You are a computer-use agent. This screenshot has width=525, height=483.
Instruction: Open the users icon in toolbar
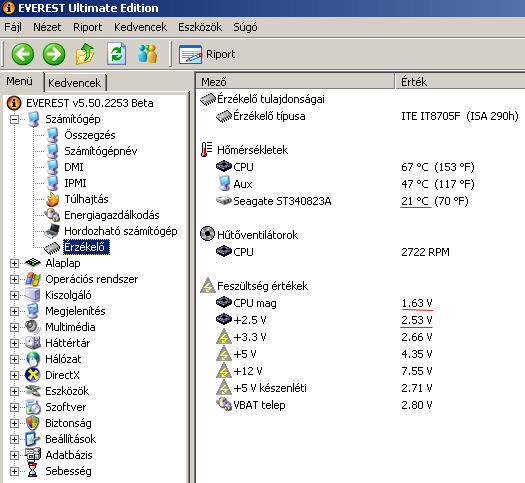click(x=147, y=54)
